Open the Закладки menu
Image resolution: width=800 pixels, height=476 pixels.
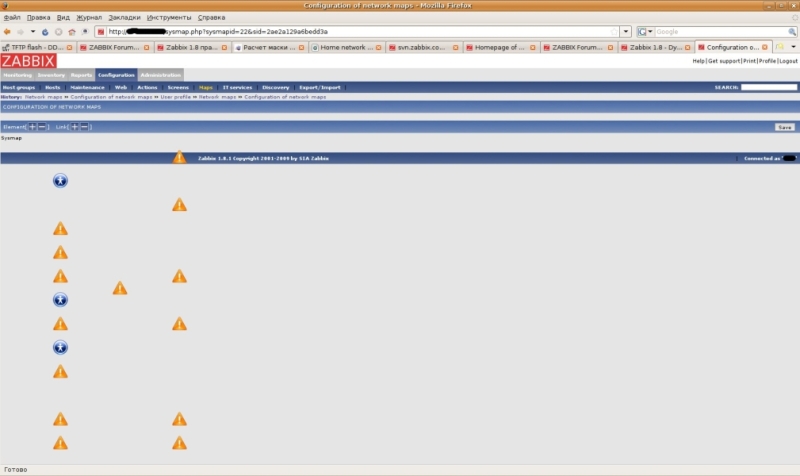[x=124, y=17]
